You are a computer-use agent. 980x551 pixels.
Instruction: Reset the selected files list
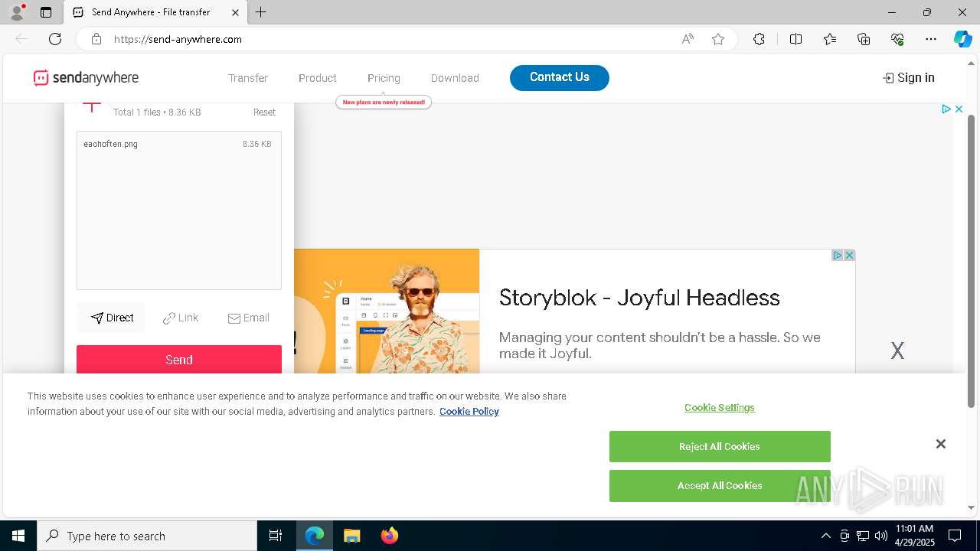tap(264, 112)
